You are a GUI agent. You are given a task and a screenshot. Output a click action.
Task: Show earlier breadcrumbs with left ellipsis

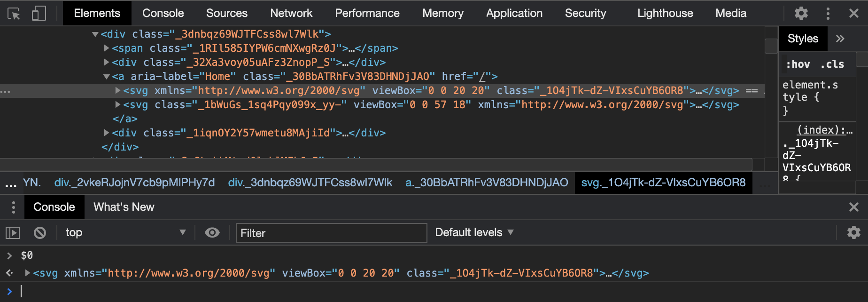(x=10, y=184)
